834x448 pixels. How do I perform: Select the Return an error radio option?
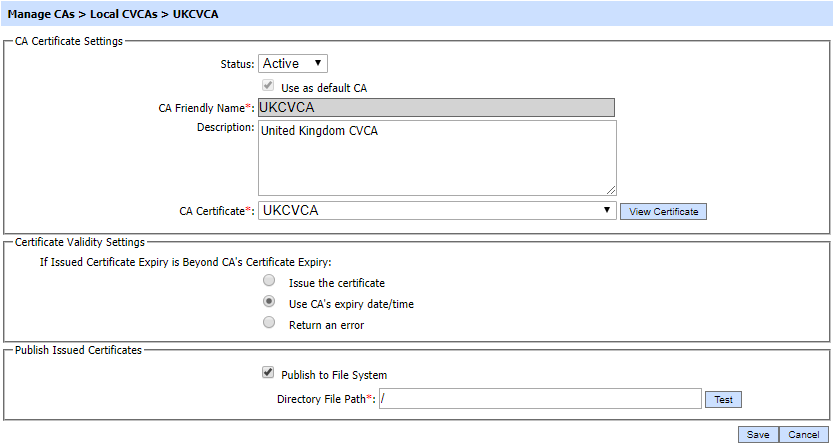tap(268, 323)
